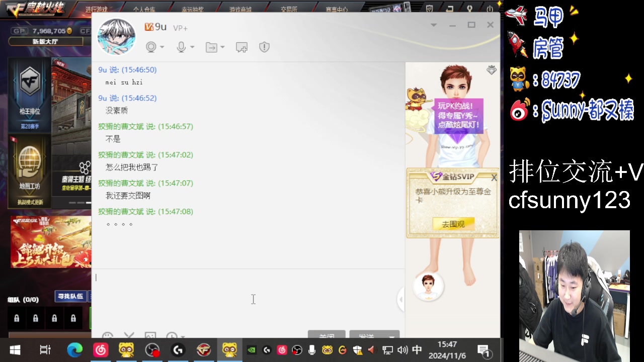Click the active YY taskbar icon
Image resolution: width=644 pixels, height=362 pixels.
click(229, 350)
